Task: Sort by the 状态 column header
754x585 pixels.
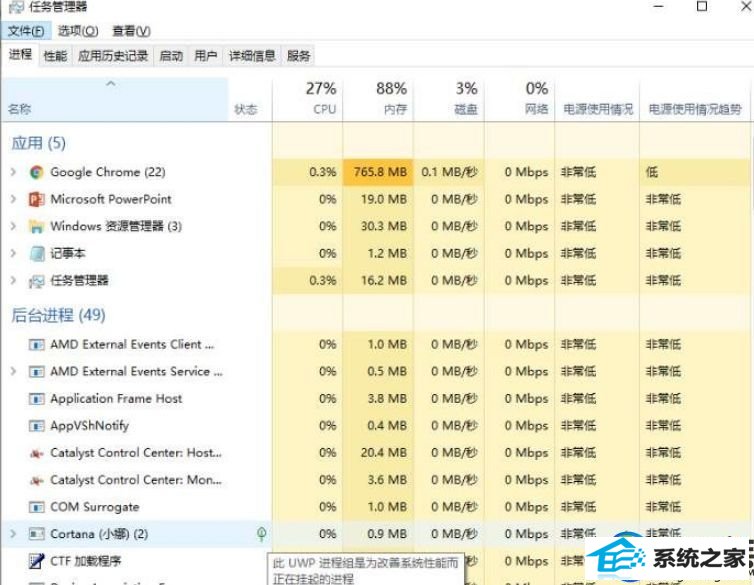Action: pos(250,99)
